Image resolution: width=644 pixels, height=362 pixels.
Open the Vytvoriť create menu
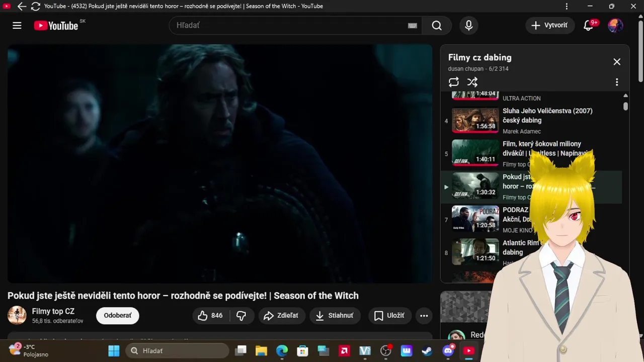tap(550, 25)
